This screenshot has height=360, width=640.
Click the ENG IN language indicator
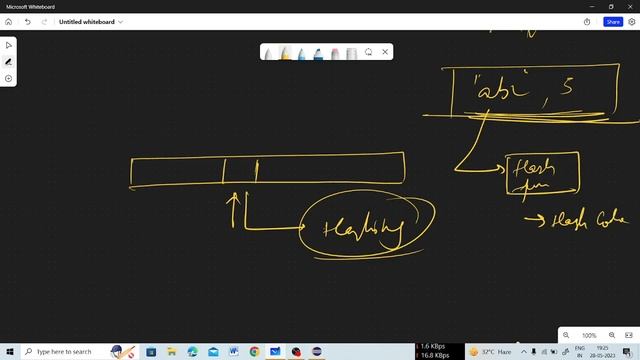click(x=580, y=352)
